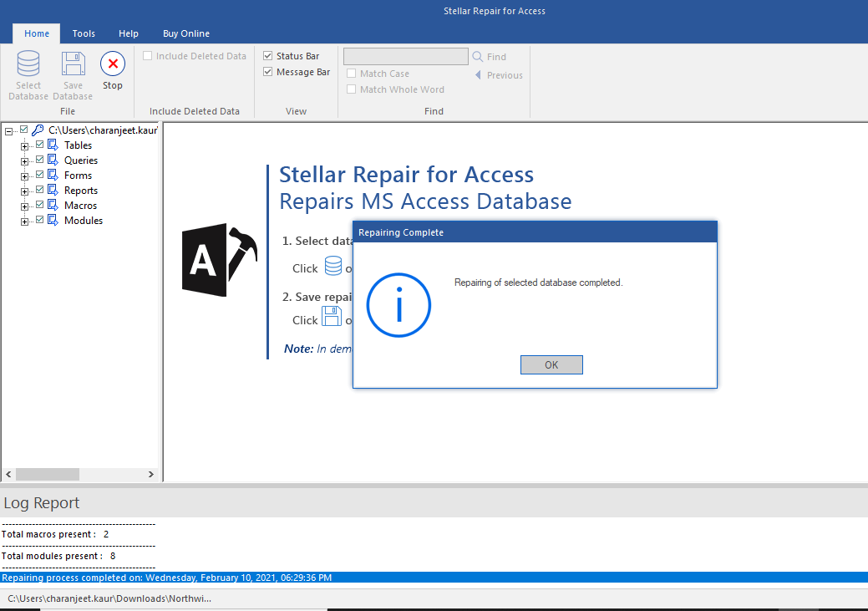The image size is (868, 611).
Task: Click the tree panel horizontal scrollbar thumb
Action: coord(48,474)
